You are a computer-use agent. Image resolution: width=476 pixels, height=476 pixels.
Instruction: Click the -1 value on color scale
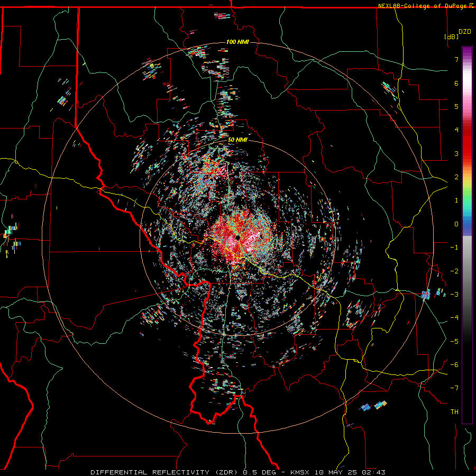point(454,248)
